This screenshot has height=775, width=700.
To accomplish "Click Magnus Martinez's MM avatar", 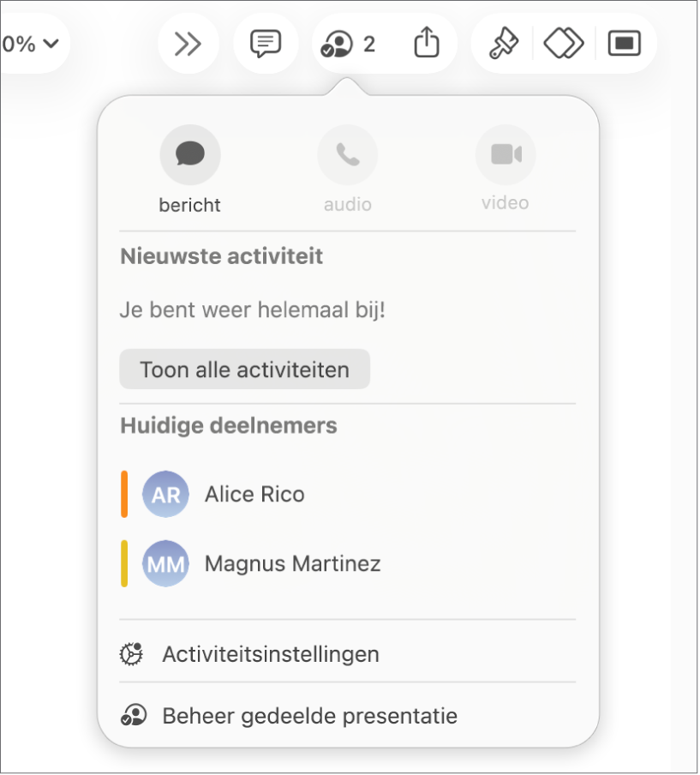I will coord(165,563).
